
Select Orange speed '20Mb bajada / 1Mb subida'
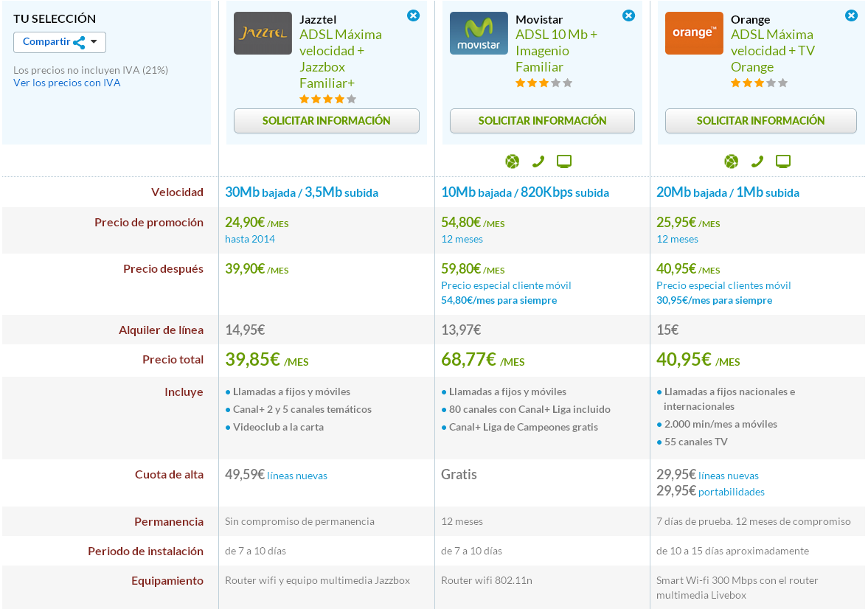[x=728, y=192]
